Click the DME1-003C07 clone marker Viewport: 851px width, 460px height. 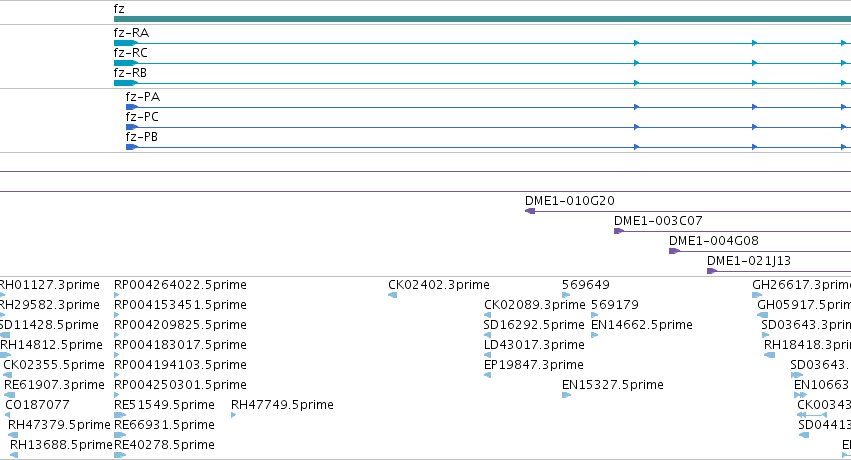tap(619, 231)
